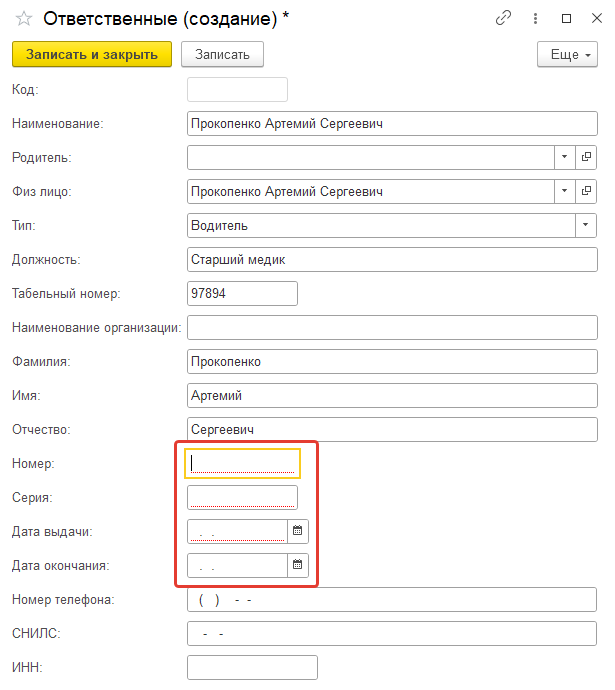The image size is (615, 690).
Task: Maximize the form window with square icon
Action: [x=567, y=18]
